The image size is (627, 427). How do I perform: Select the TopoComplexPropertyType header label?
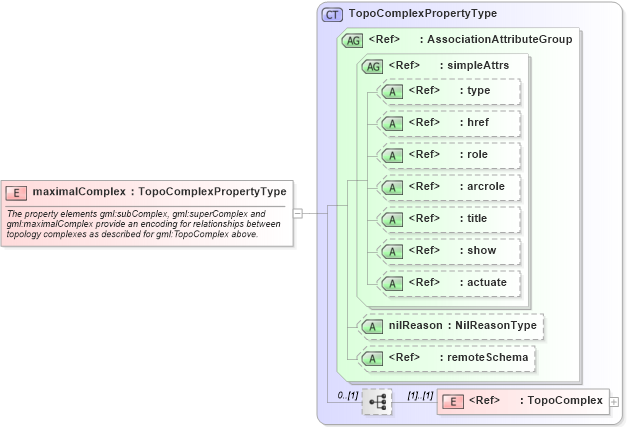point(423,14)
